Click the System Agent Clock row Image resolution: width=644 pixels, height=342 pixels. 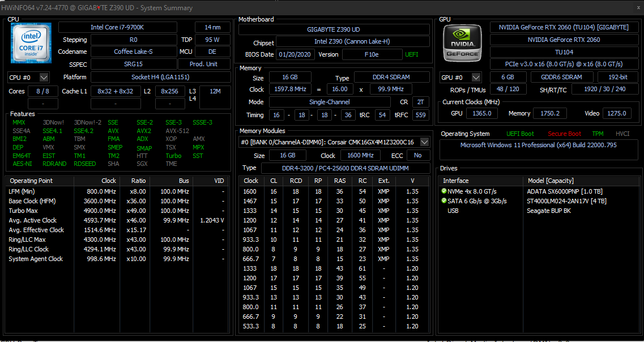[x=117, y=259]
